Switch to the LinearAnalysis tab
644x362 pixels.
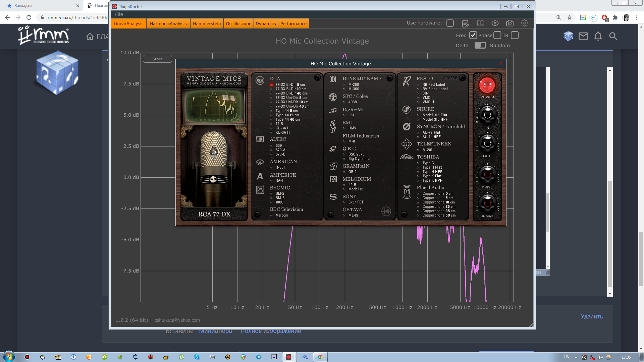128,23
